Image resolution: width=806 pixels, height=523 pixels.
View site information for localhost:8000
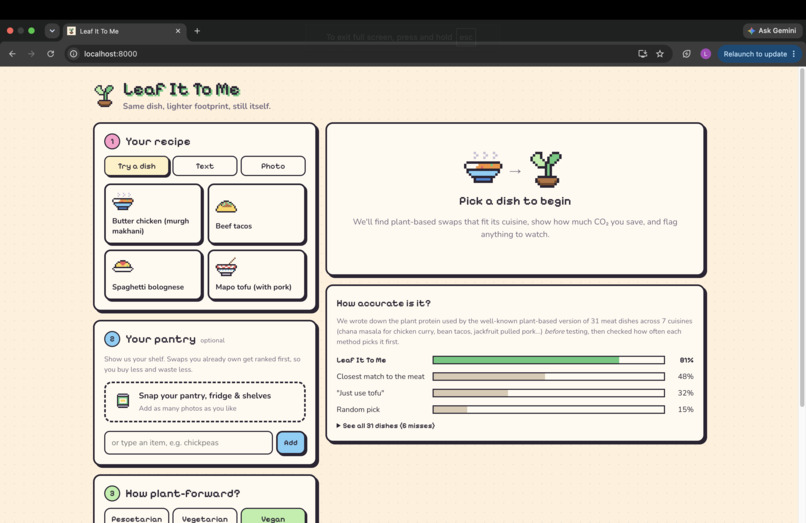(74, 53)
